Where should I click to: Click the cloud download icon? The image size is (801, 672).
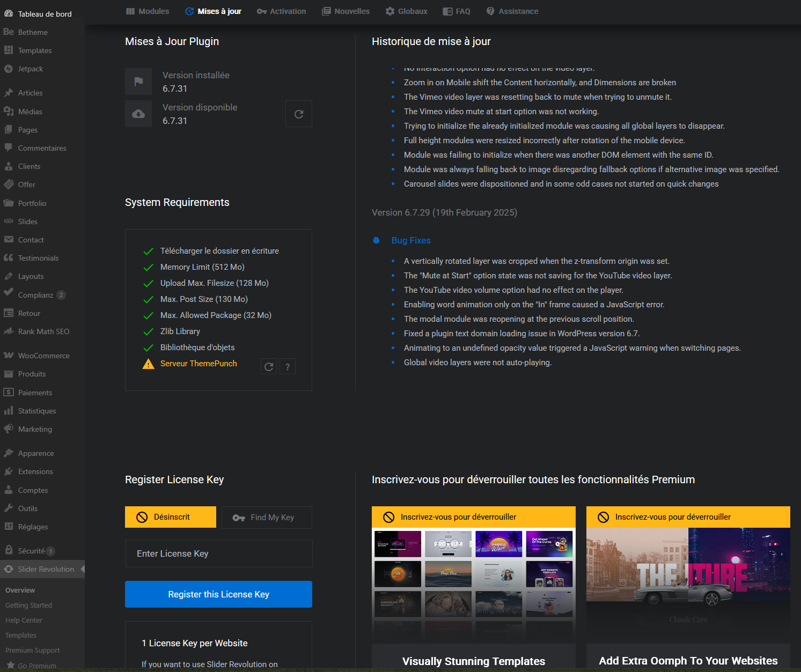[x=138, y=114]
